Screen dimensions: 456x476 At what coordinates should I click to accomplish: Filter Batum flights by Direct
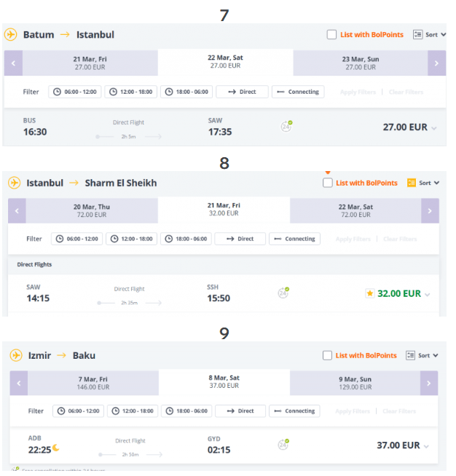coord(242,92)
